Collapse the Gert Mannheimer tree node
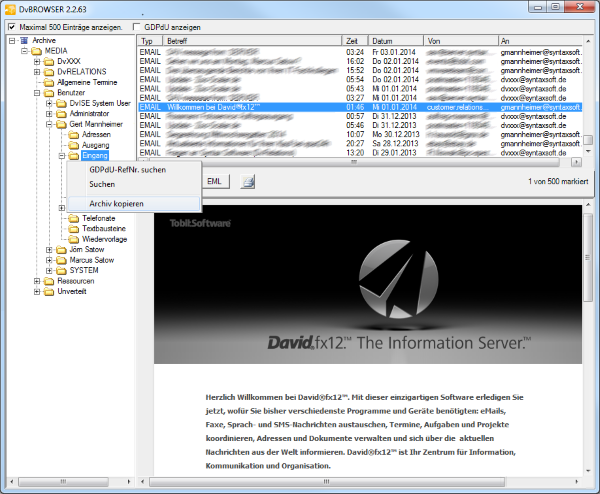The width and height of the screenshot is (600, 494). (49, 124)
